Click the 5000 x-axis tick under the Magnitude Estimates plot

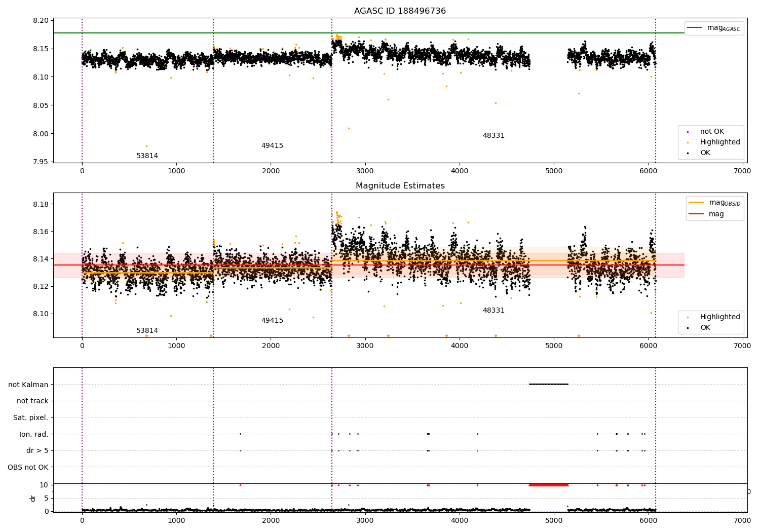[554, 346]
